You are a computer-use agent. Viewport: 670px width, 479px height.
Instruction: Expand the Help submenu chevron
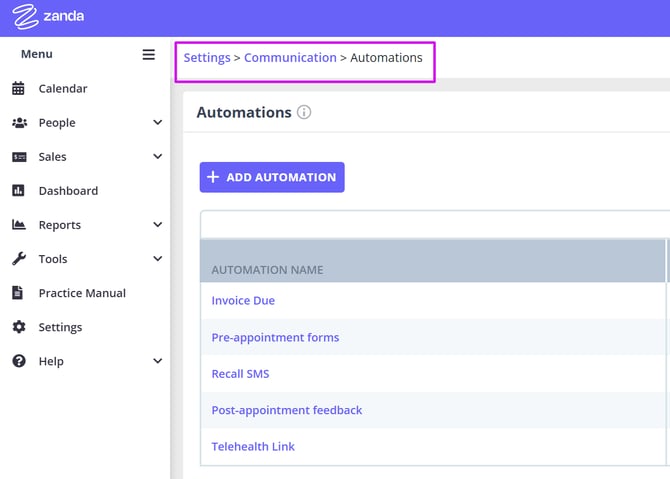pyautogui.click(x=157, y=361)
